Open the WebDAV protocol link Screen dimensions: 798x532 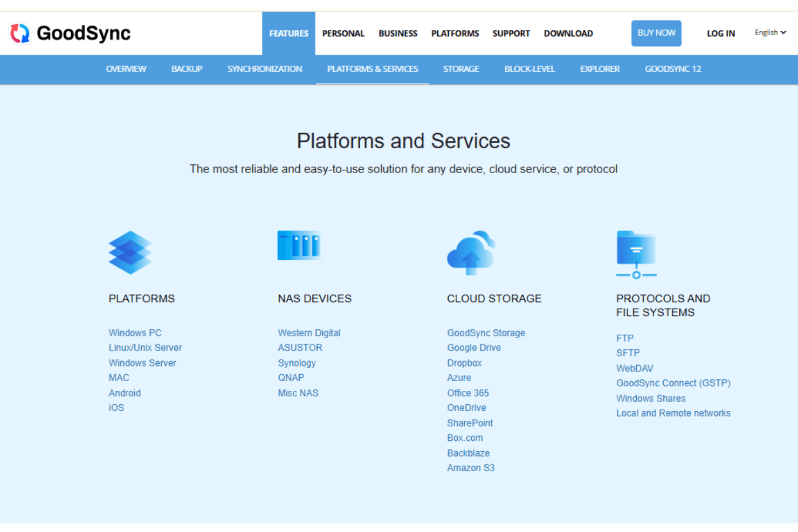(x=635, y=369)
